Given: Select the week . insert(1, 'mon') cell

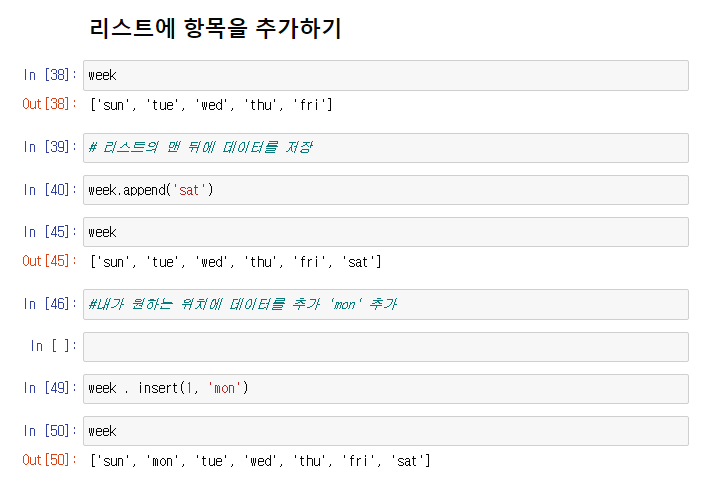Looking at the screenshot, I should (385, 389).
